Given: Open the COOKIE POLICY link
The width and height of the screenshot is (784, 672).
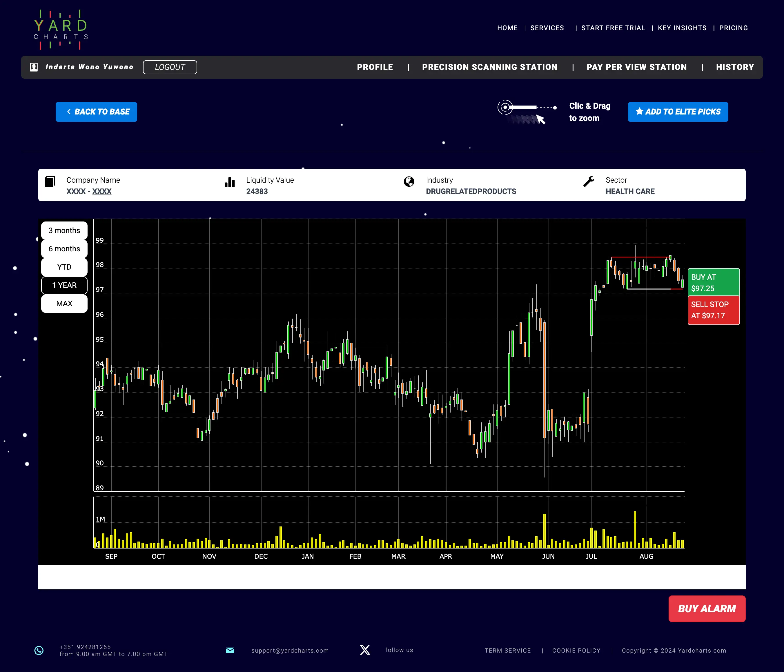Looking at the screenshot, I should (x=576, y=651).
